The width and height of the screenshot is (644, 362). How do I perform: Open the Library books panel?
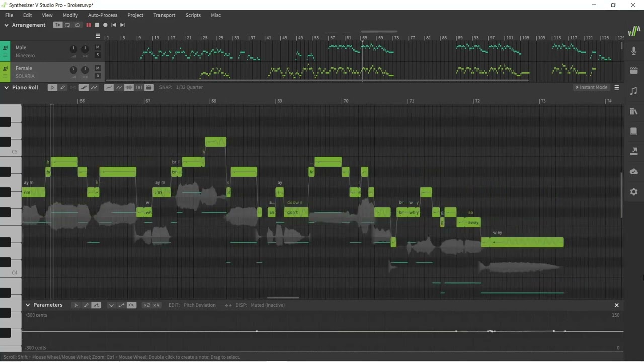[x=634, y=111]
